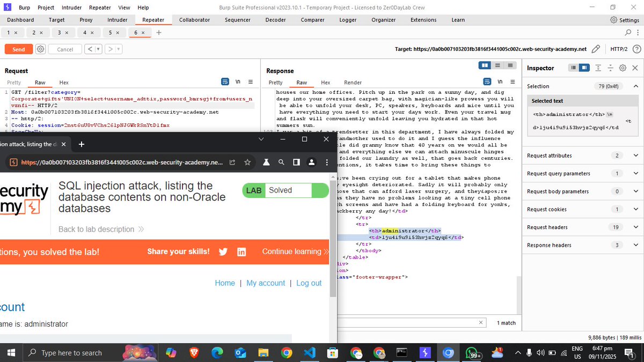This screenshot has height=362, width=644.
Task: Click Continue learning link
Action: 295,252
